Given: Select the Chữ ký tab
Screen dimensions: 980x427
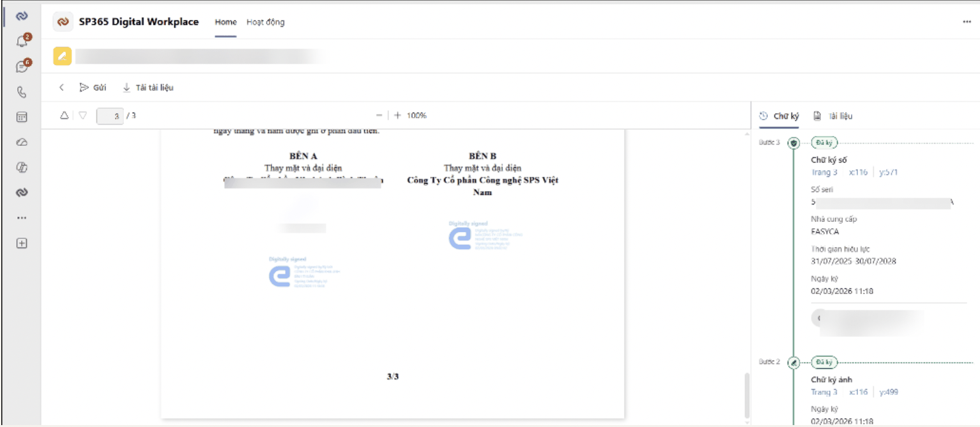Looking at the screenshot, I should tap(779, 116).
